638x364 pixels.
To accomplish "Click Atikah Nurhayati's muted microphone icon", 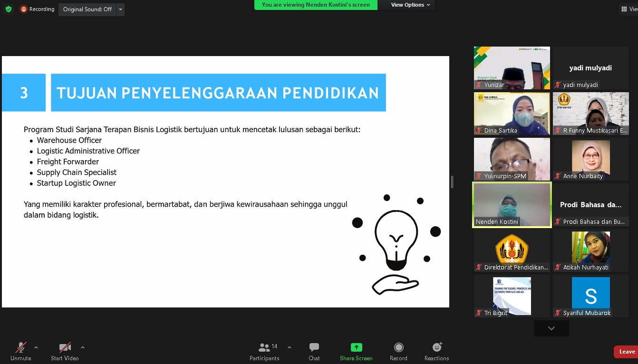I will click(x=557, y=267).
